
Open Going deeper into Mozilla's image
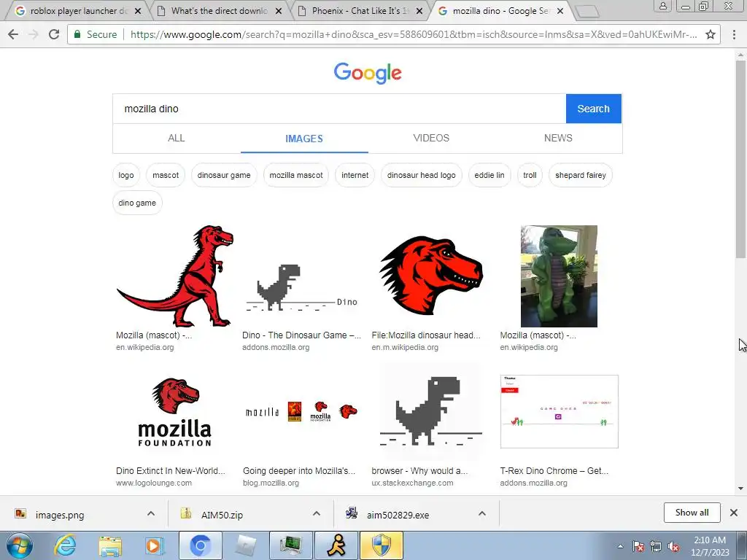(x=301, y=412)
